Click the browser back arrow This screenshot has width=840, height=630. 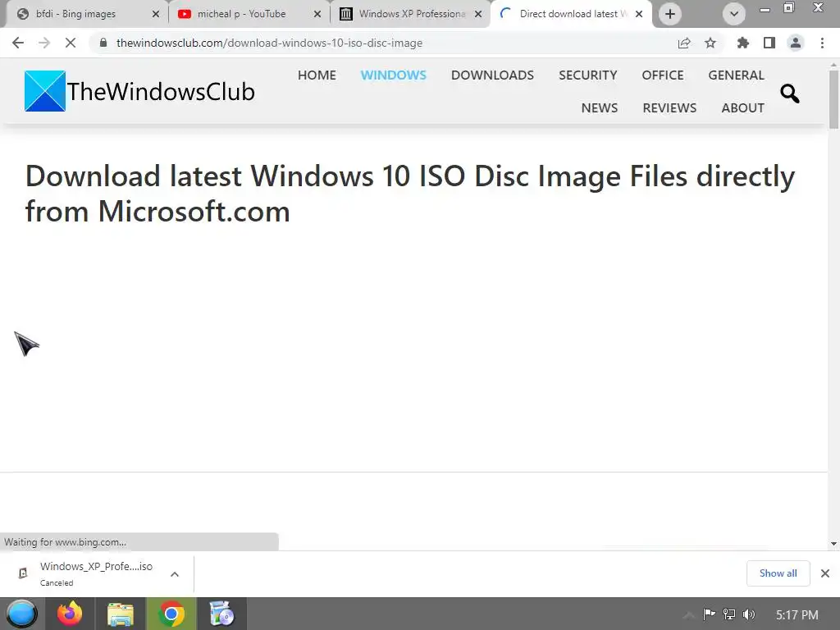tap(18, 43)
